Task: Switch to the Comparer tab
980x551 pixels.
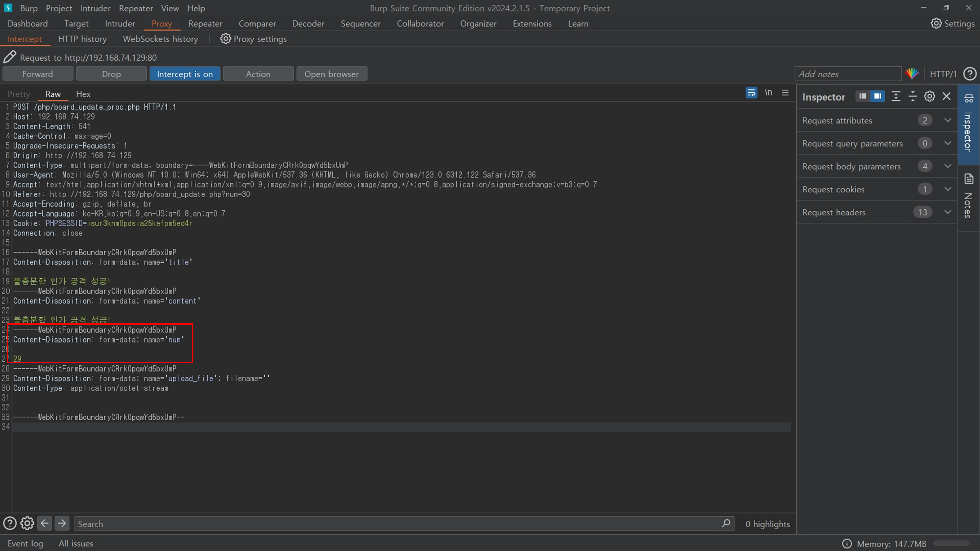Action: 257,24
